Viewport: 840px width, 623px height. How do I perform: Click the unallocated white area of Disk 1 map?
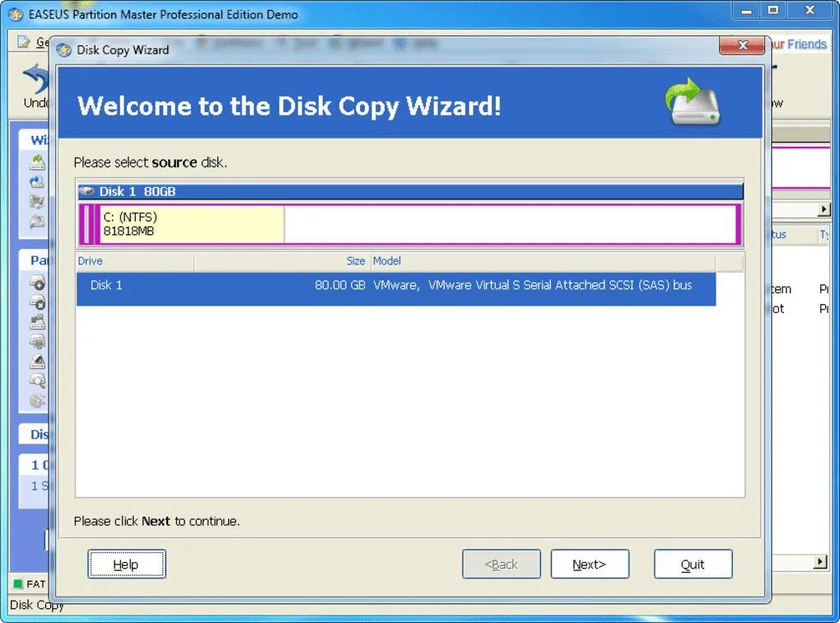511,224
